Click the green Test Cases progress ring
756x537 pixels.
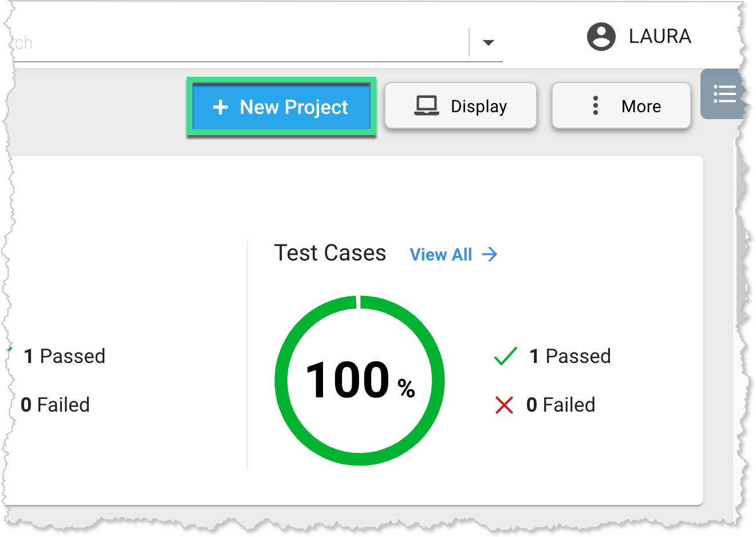(281, 381)
